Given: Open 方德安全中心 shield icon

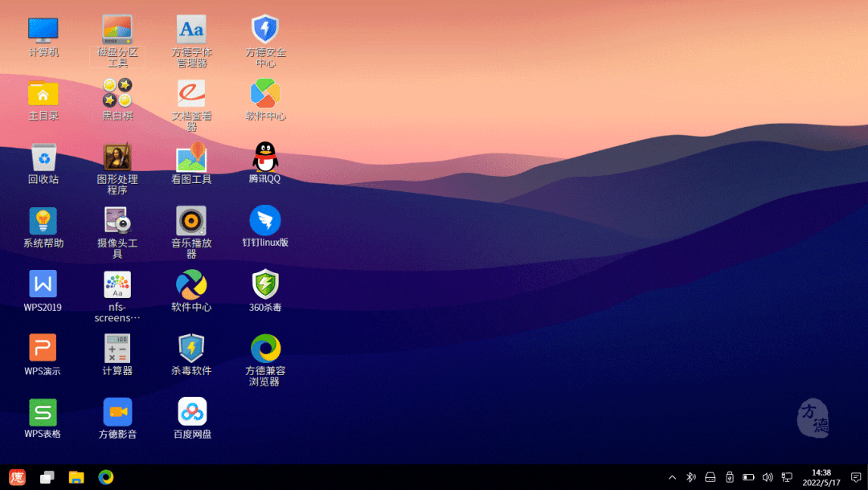Looking at the screenshot, I should (x=265, y=31).
